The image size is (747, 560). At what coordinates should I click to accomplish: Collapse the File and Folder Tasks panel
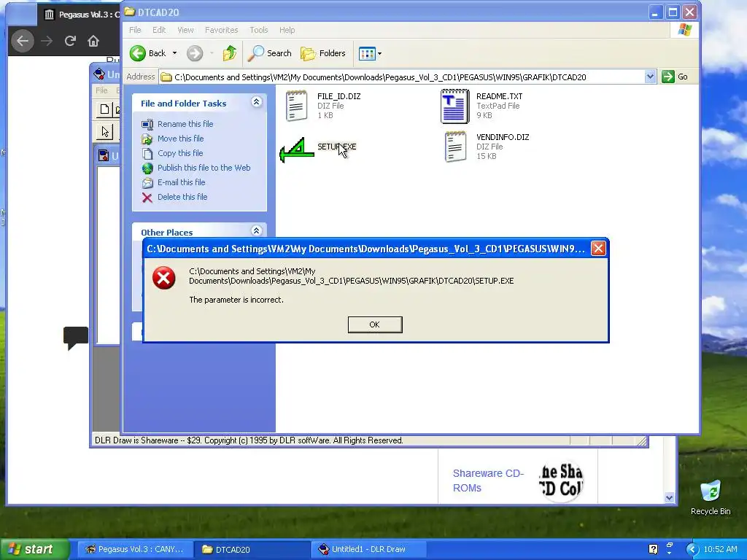(256, 102)
